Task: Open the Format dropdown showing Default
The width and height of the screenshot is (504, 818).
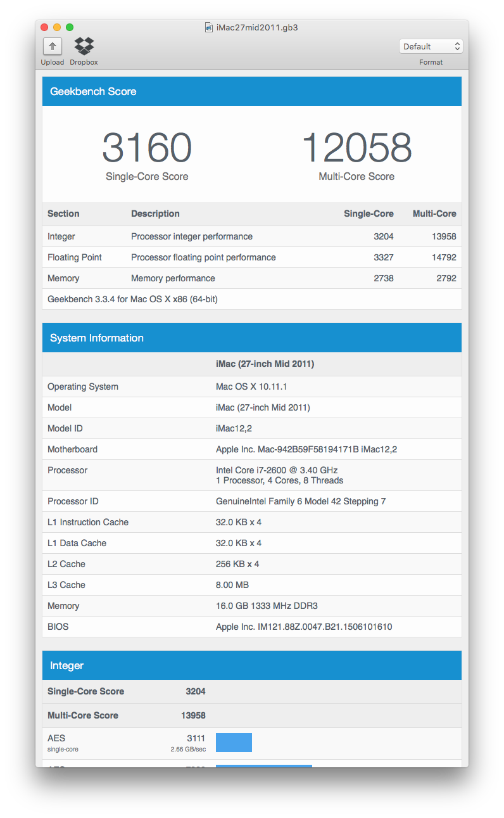Action: click(431, 46)
